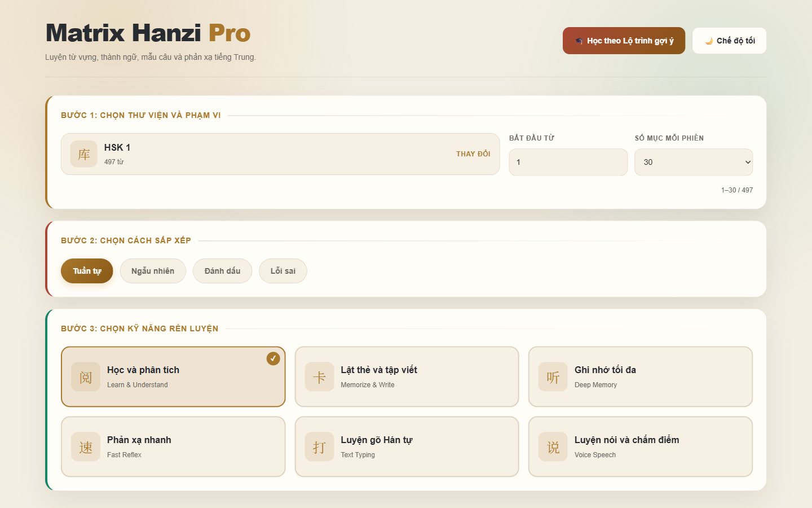Image resolution: width=812 pixels, height=508 pixels.
Task: Choose the Luyện nói và chấm điểm skill
Action: point(641,446)
